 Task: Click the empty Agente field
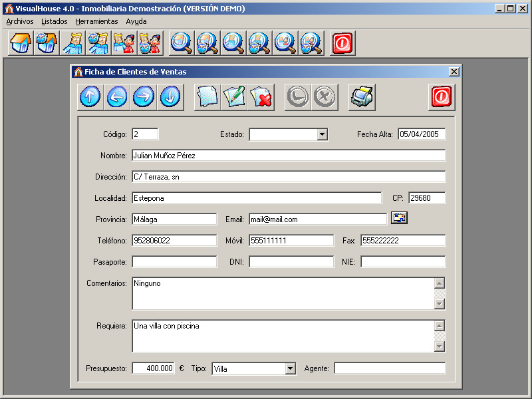coord(390,368)
